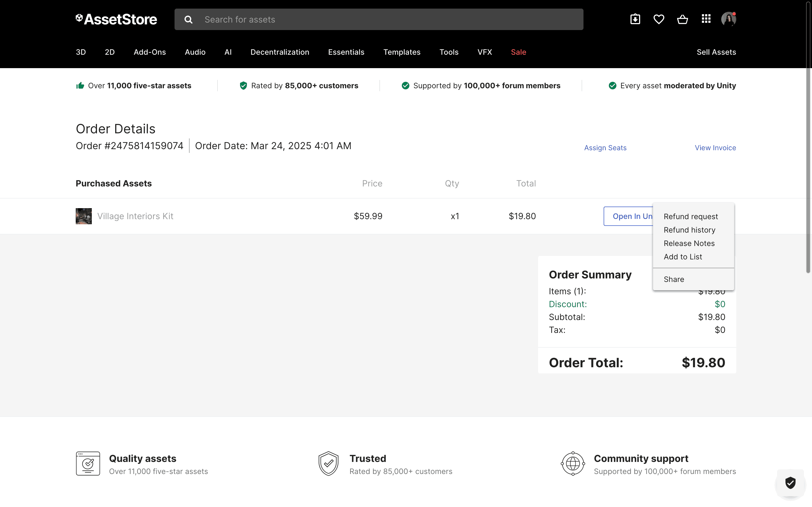Viewport: 812px width, 507px height.
Task: Open Release Notes from dropdown
Action: (x=689, y=244)
